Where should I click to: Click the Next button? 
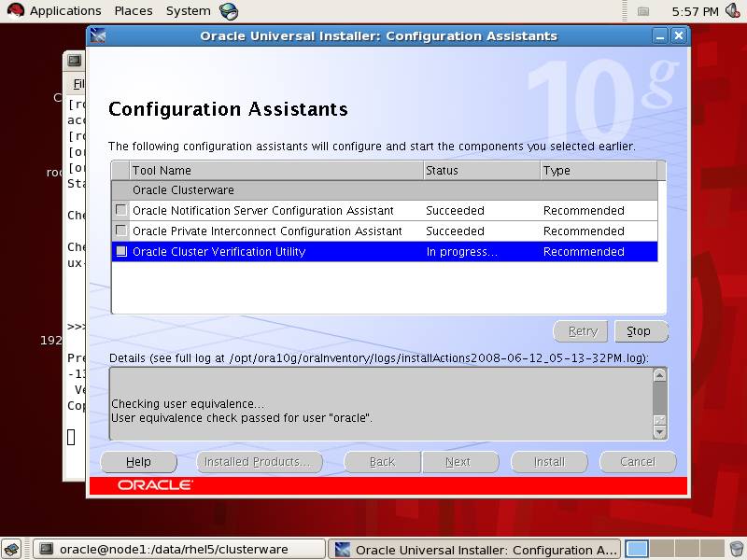tap(459, 462)
